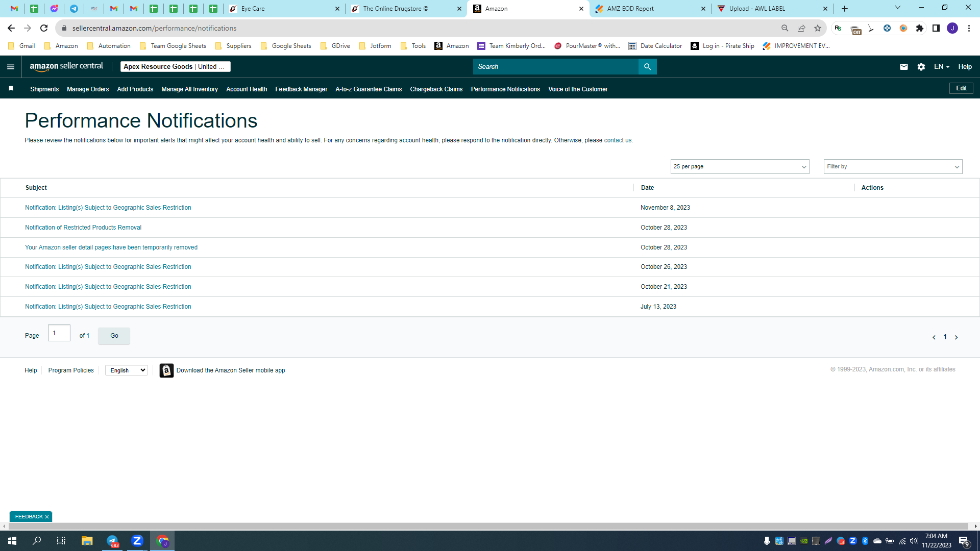This screenshot has height=551, width=980.
Task: Switch to the Upload - AWL LABEL tab
Action: (x=772, y=9)
